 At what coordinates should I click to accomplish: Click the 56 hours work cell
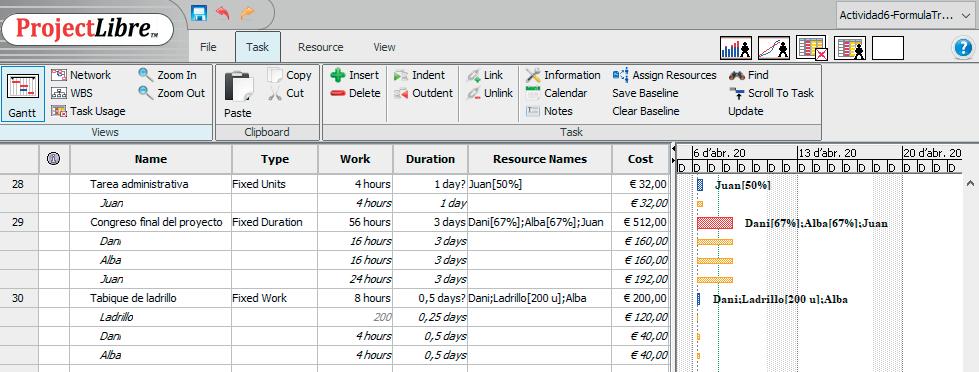[x=355, y=222]
